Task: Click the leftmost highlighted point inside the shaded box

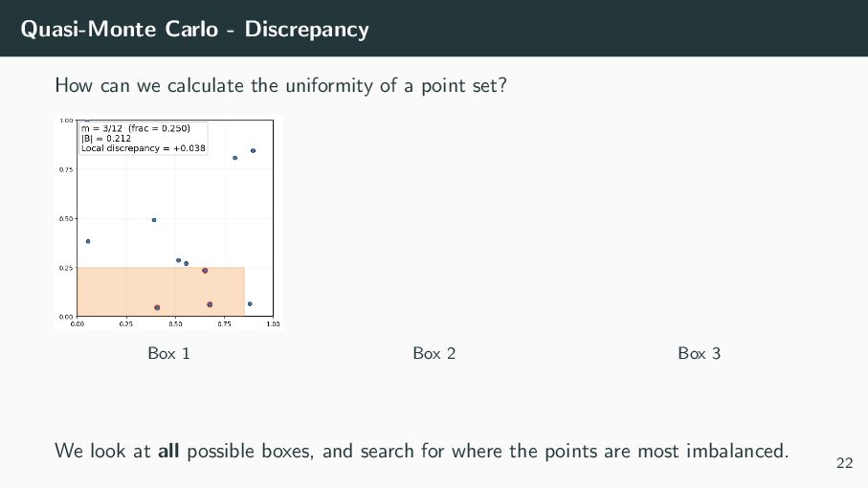Action: pyautogui.click(x=157, y=307)
